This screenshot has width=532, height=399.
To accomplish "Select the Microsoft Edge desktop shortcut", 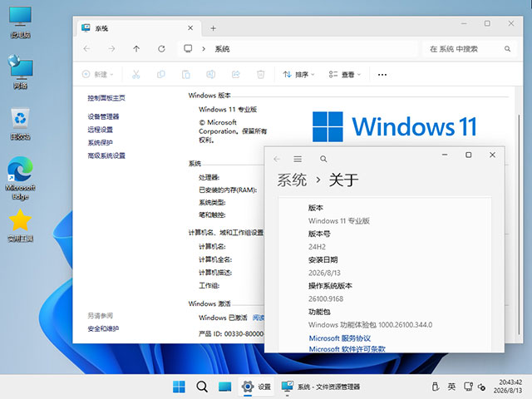I will (20, 178).
